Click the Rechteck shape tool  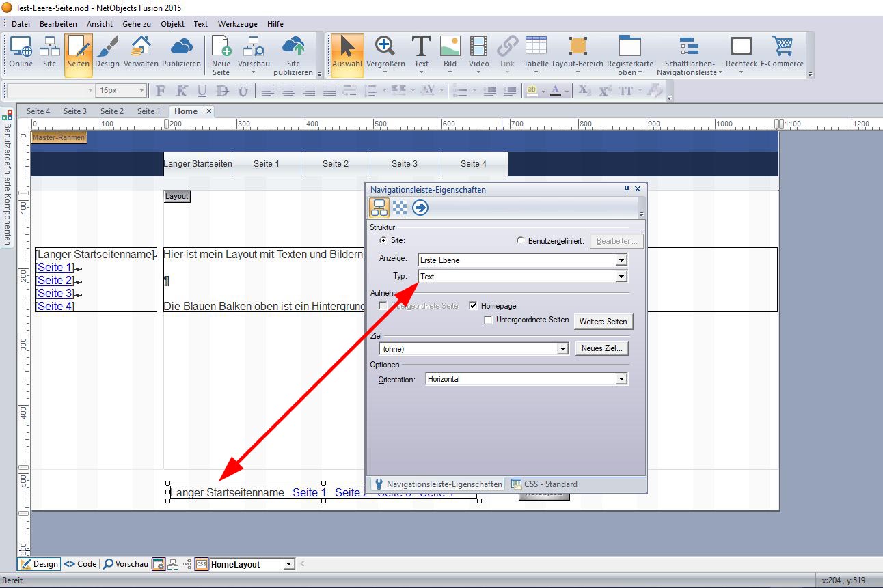click(x=741, y=52)
